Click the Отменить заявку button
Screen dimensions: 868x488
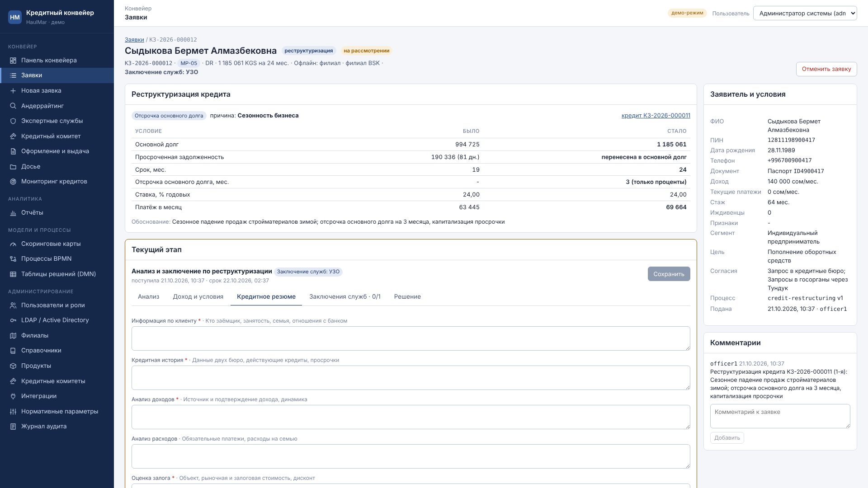tap(826, 69)
